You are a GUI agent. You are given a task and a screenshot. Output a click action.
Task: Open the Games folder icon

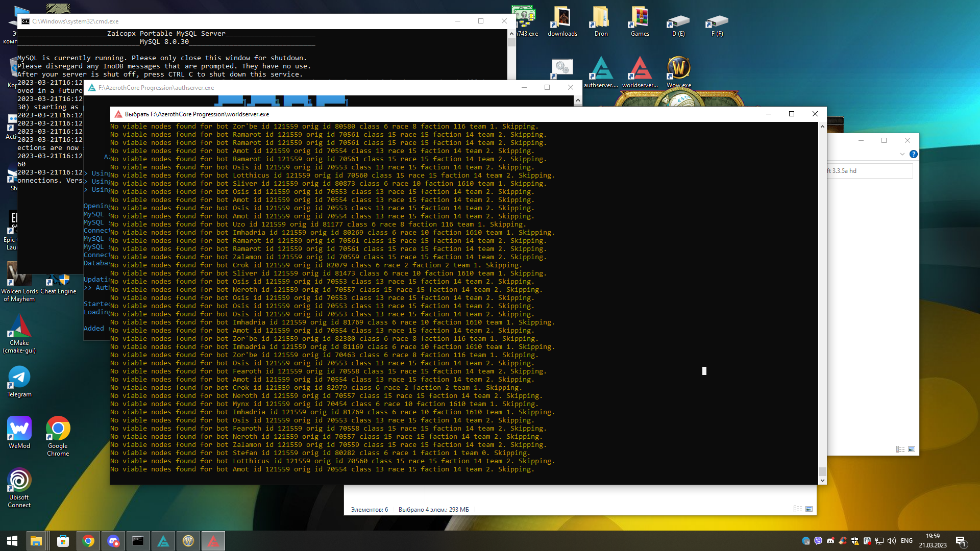pos(640,18)
